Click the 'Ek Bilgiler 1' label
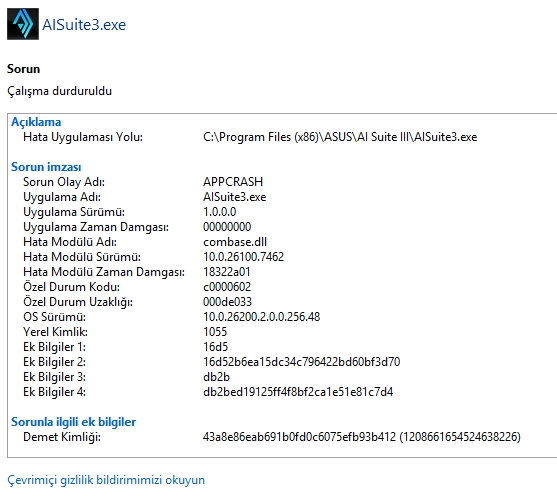Viewport: 557px width, 496px height. coord(54,347)
